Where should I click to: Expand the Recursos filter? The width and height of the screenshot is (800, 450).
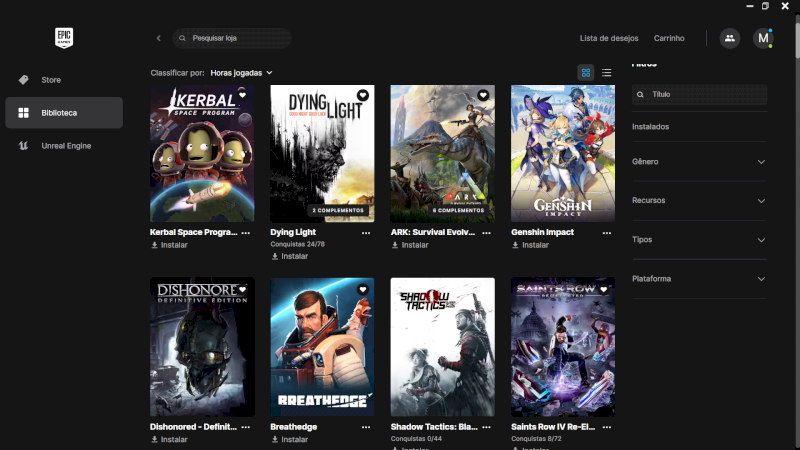(x=699, y=201)
